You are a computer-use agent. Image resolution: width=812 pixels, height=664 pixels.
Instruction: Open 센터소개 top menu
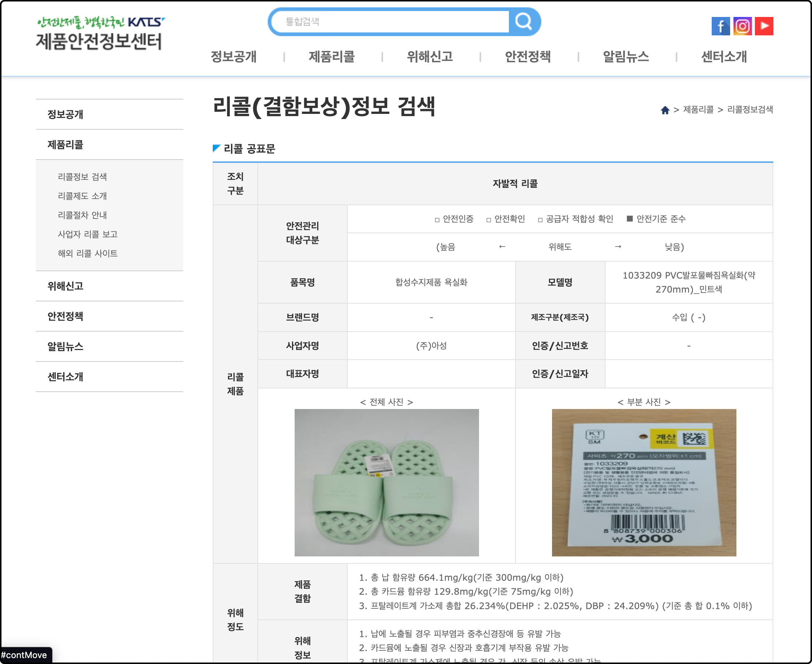point(723,57)
